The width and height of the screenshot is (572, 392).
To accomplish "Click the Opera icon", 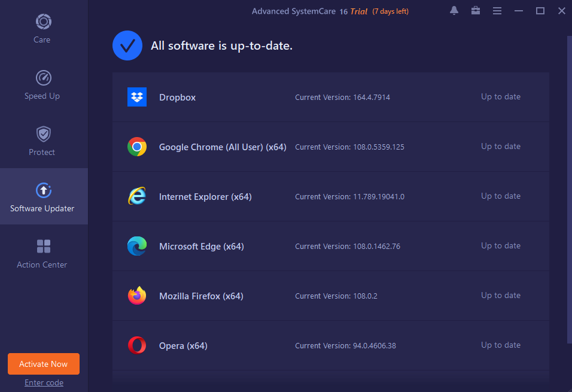I will click(137, 345).
